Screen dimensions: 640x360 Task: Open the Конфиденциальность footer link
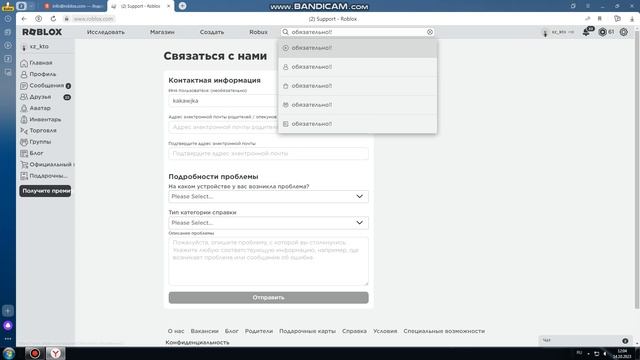(x=198, y=342)
